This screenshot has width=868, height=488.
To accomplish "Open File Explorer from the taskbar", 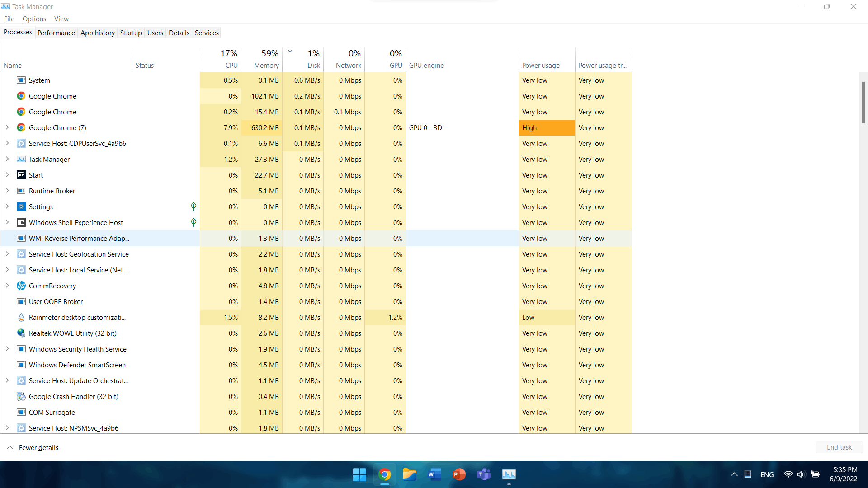I will (410, 474).
